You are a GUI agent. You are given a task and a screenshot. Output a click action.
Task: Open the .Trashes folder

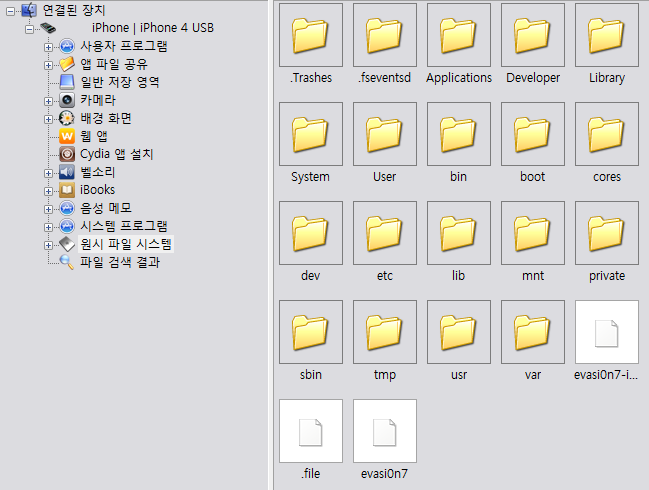click(311, 35)
